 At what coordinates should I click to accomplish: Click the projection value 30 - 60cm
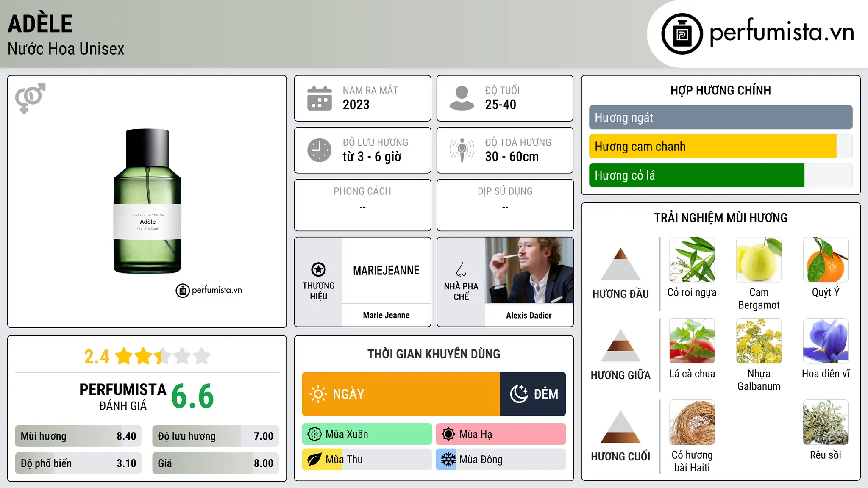[512, 157]
